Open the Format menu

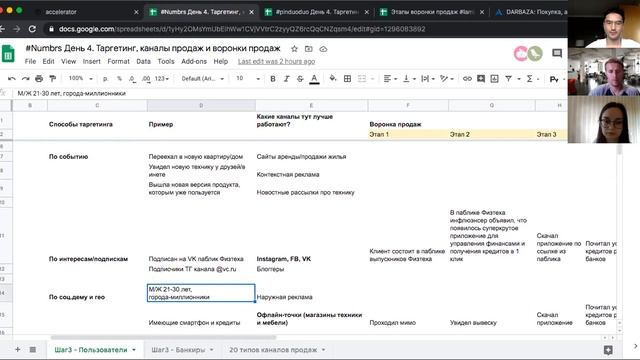point(118,61)
